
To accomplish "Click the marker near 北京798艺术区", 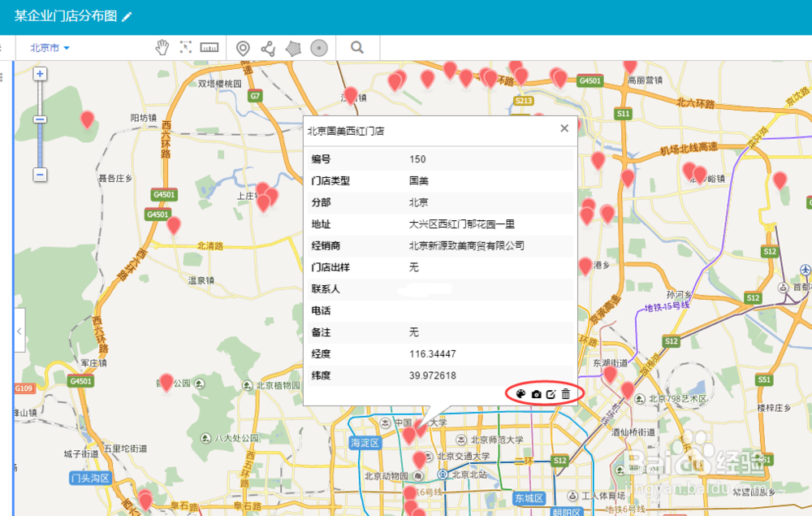I will point(628,390).
